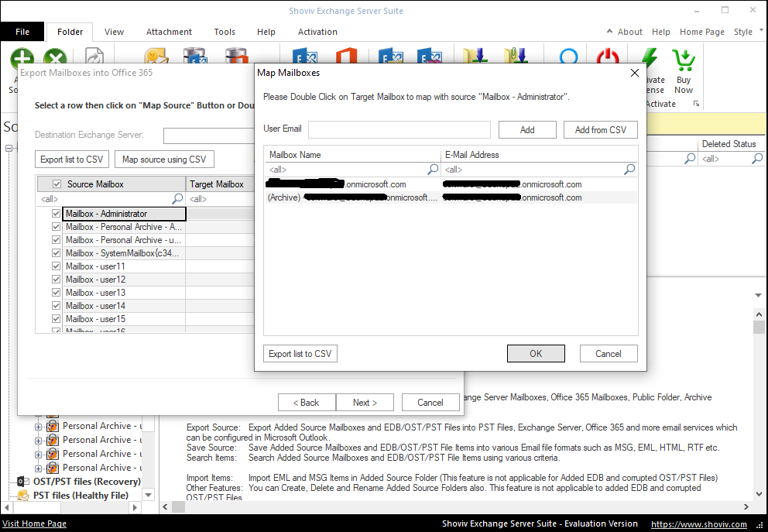Click the magnifier in Mailbox Name filter
Screen dimensions: 768x532
tap(433, 170)
